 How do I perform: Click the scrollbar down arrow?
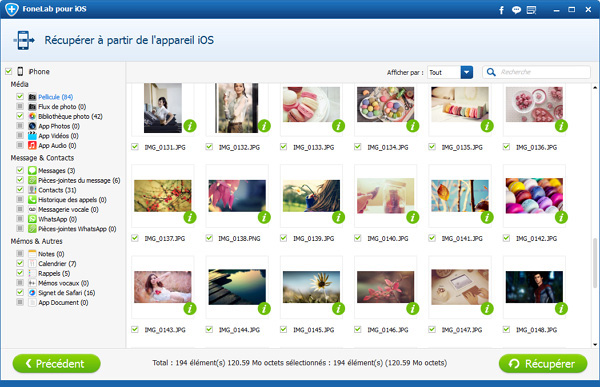click(x=595, y=345)
